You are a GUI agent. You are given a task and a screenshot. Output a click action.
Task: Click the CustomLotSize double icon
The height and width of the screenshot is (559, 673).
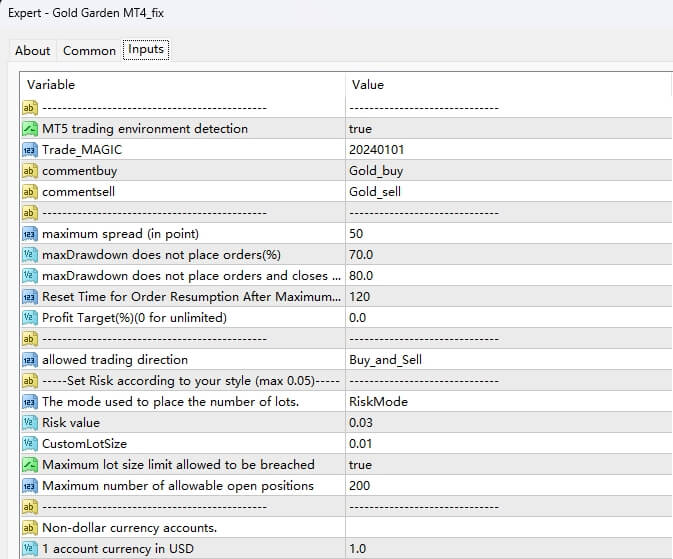30,444
